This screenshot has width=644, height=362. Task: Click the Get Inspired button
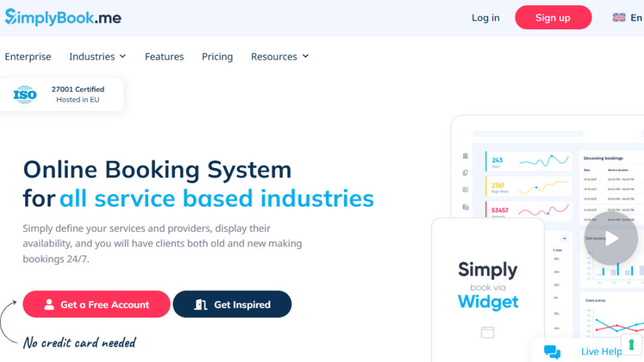[x=232, y=304]
